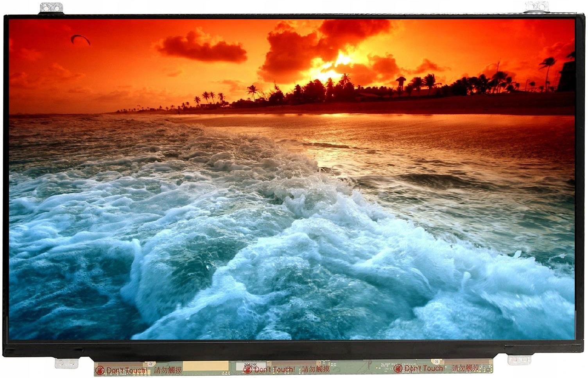Image resolution: width=588 pixels, height=378 pixels.
Task: Click the right red hand warning icon
Action: (x=398, y=368)
